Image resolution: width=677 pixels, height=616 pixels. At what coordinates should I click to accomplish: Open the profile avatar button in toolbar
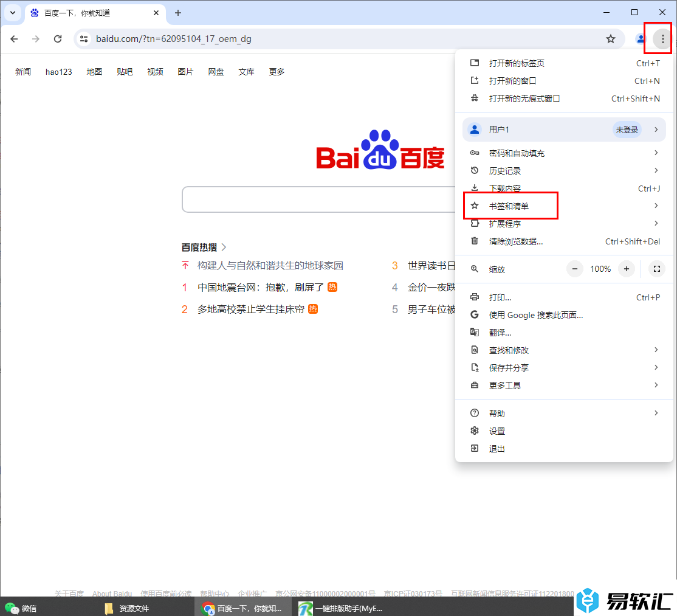(x=641, y=39)
